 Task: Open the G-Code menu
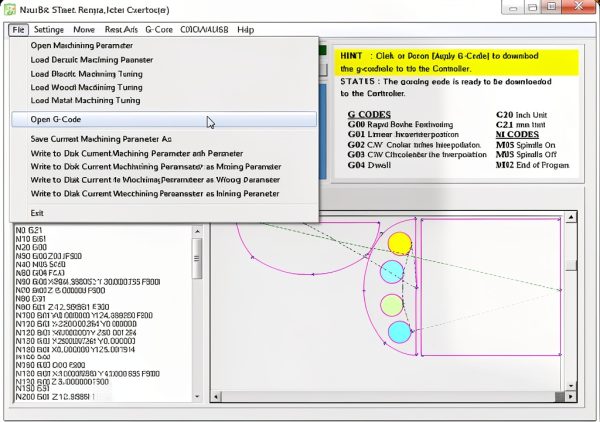tap(159, 30)
